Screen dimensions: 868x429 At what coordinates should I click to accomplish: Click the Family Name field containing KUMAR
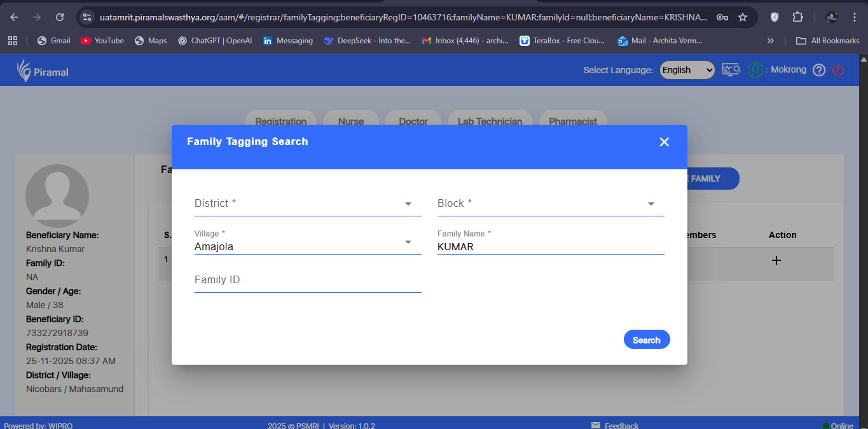[x=550, y=246]
